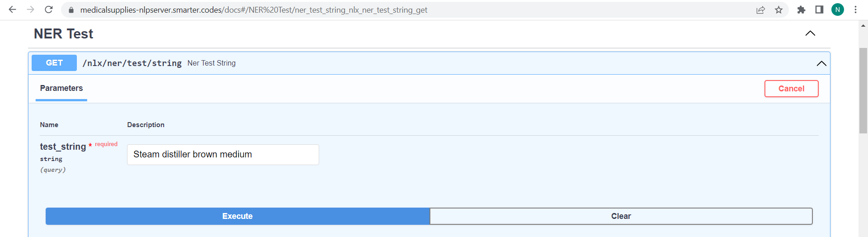This screenshot has height=237, width=868.
Task: Click the browser forward arrow
Action: [x=31, y=9]
